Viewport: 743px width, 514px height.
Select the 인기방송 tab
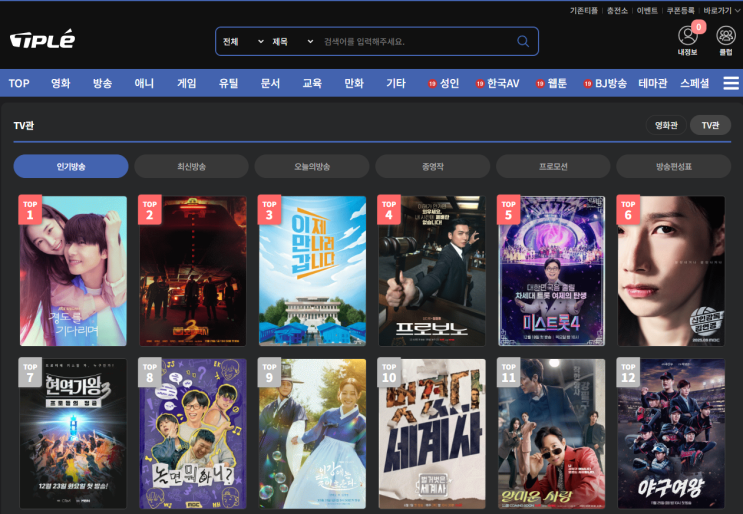(x=71, y=166)
